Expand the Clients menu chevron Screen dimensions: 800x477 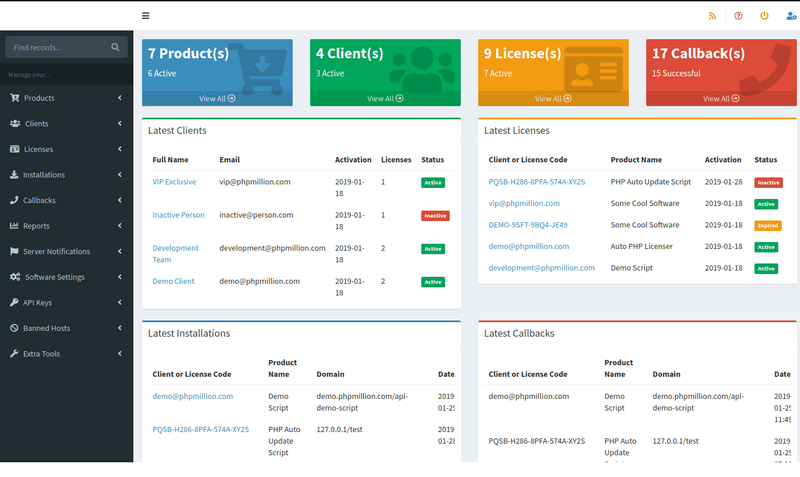[120, 123]
